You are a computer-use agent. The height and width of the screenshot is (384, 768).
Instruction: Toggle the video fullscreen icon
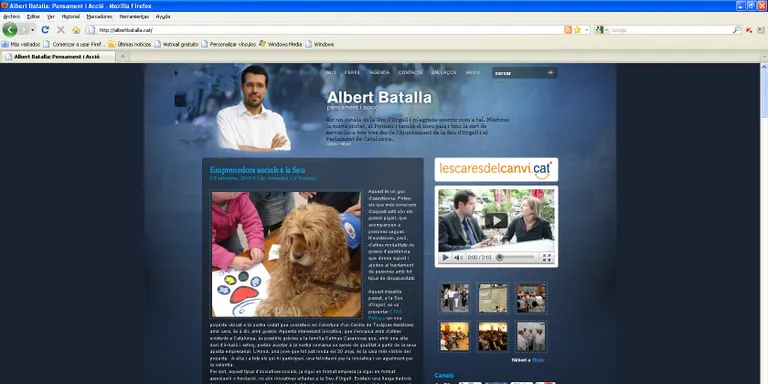coord(547,258)
